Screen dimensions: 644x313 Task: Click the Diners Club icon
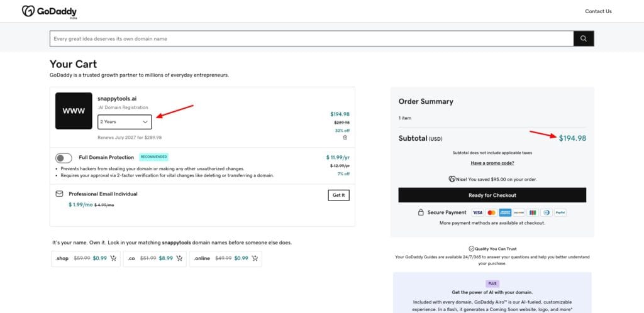click(547, 212)
